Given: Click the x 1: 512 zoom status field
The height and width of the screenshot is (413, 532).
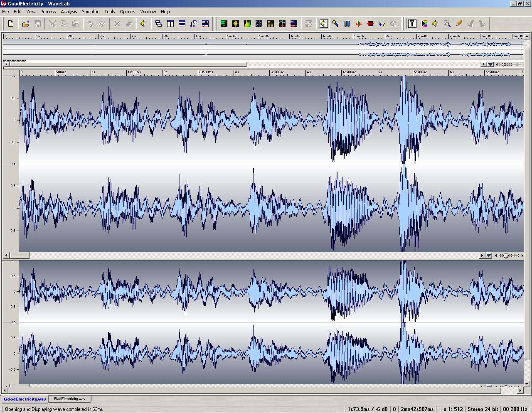Looking at the screenshot, I should point(453,409).
